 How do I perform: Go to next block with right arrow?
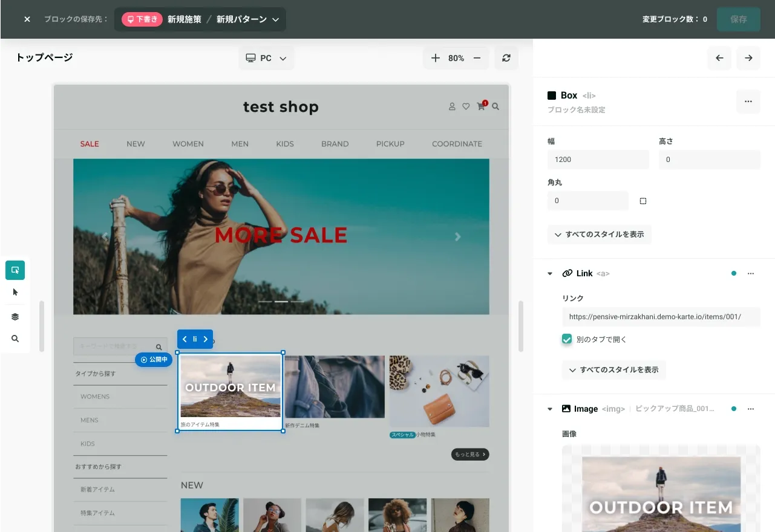(748, 58)
